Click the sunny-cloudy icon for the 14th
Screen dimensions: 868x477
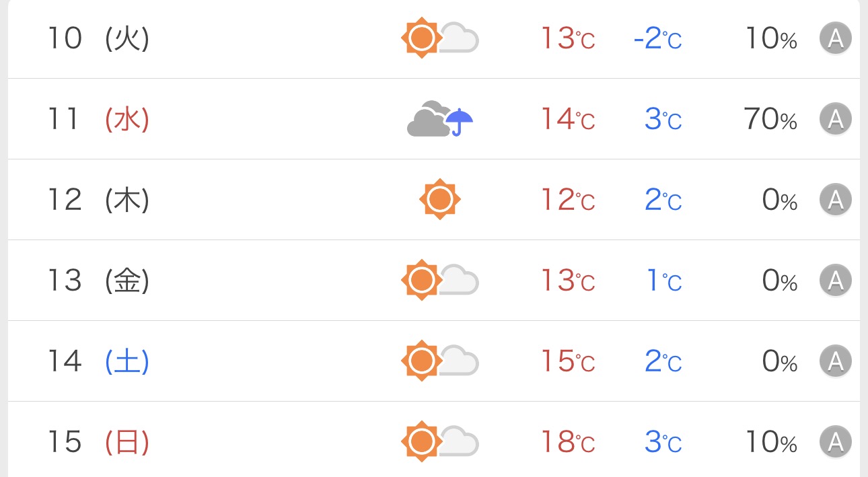click(x=439, y=361)
